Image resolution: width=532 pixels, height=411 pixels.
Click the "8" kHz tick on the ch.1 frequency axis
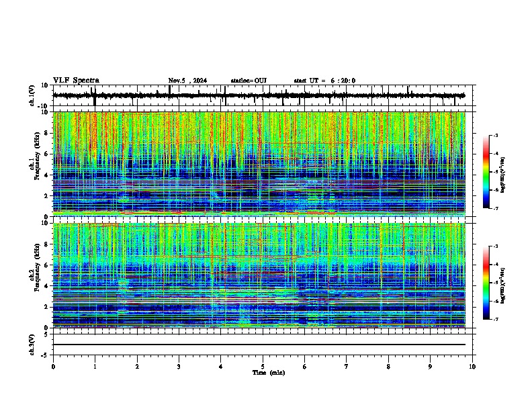tap(47, 133)
